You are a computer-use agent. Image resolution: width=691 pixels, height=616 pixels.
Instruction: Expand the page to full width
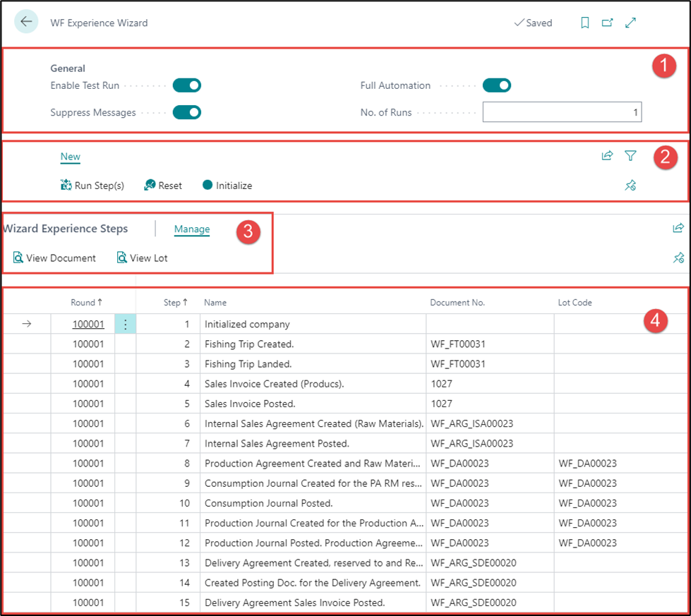tap(630, 23)
